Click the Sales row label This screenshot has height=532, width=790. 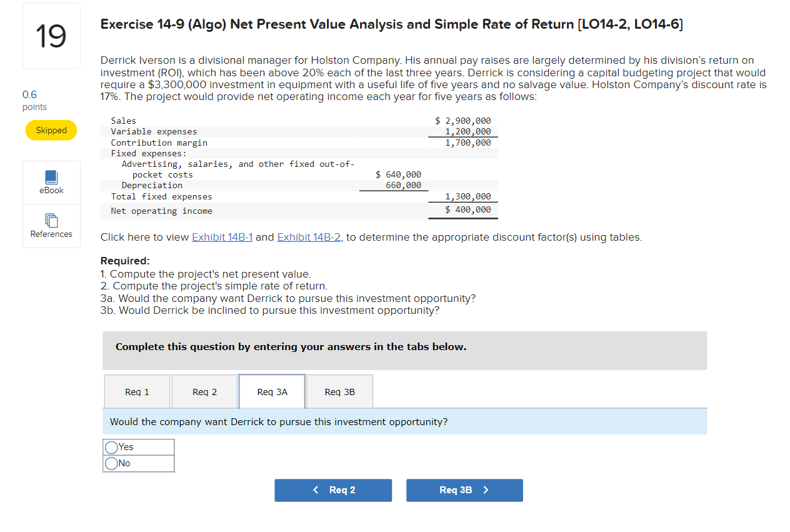pyautogui.click(x=123, y=121)
